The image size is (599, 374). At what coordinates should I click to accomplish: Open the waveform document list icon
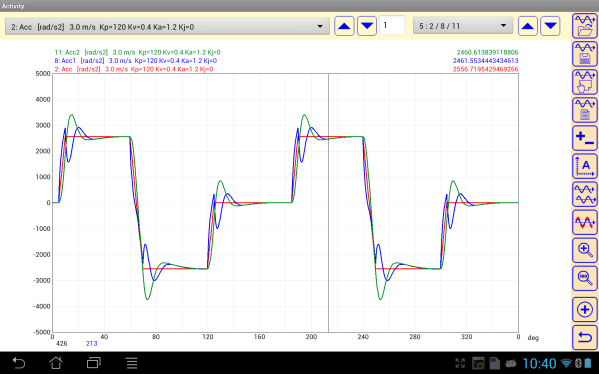point(585,110)
